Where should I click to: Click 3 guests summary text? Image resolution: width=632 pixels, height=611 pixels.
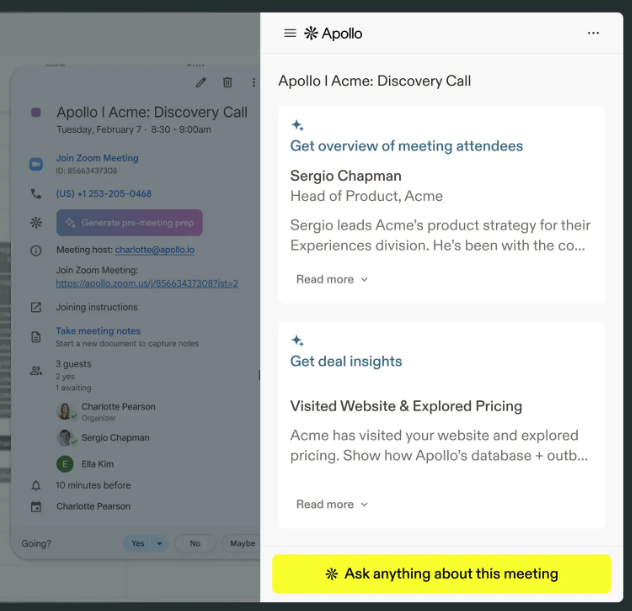(x=74, y=364)
